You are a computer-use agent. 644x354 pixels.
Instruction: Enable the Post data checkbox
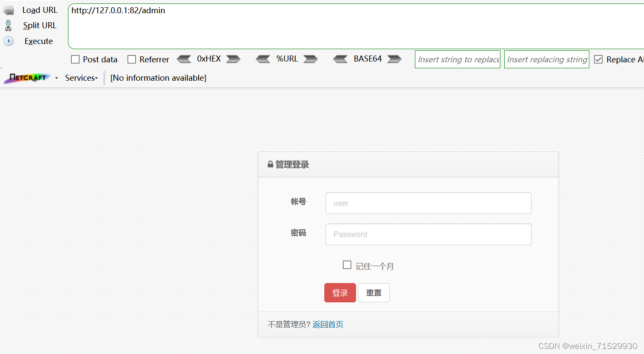74,59
